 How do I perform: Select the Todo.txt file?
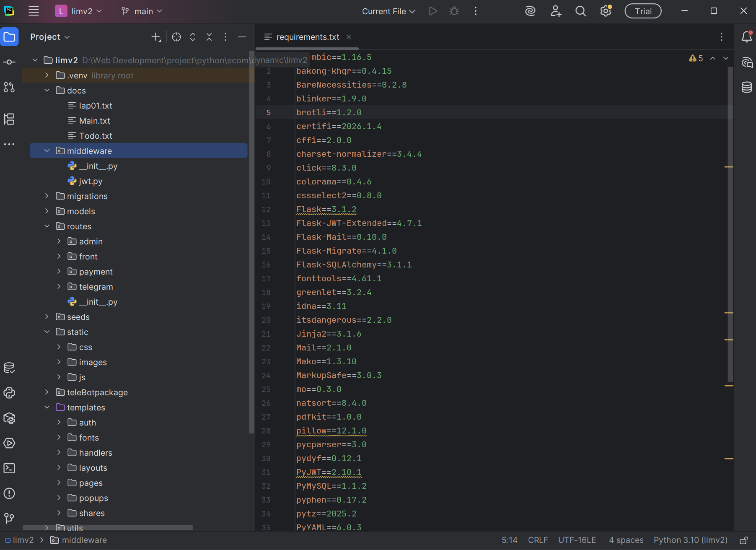click(x=139, y=136)
